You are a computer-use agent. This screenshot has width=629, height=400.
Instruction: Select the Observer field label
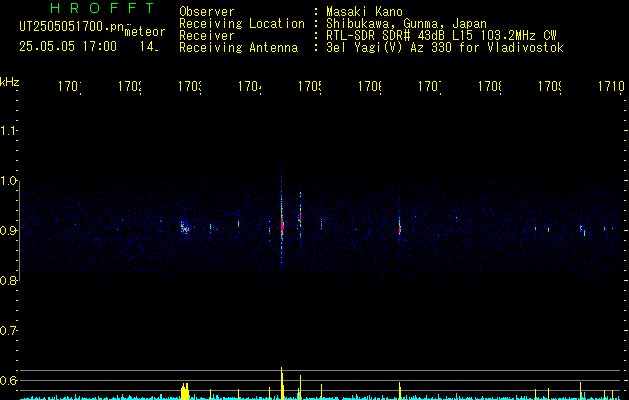pyautogui.click(x=207, y=11)
